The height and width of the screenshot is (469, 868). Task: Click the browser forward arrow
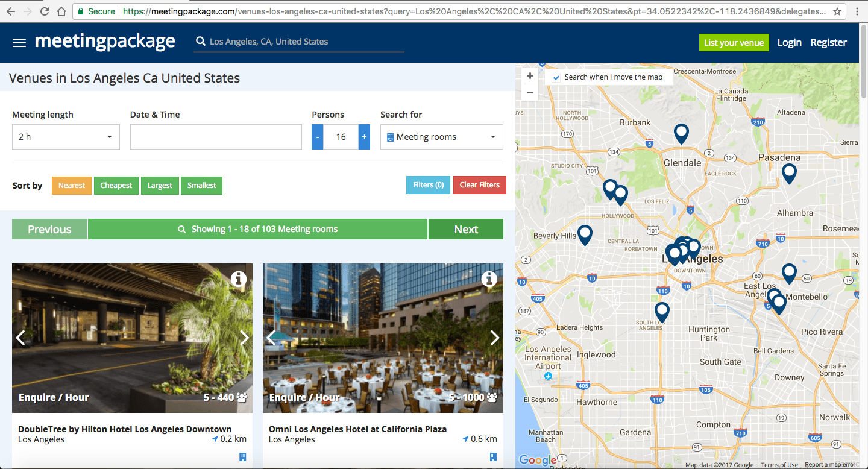point(27,11)
